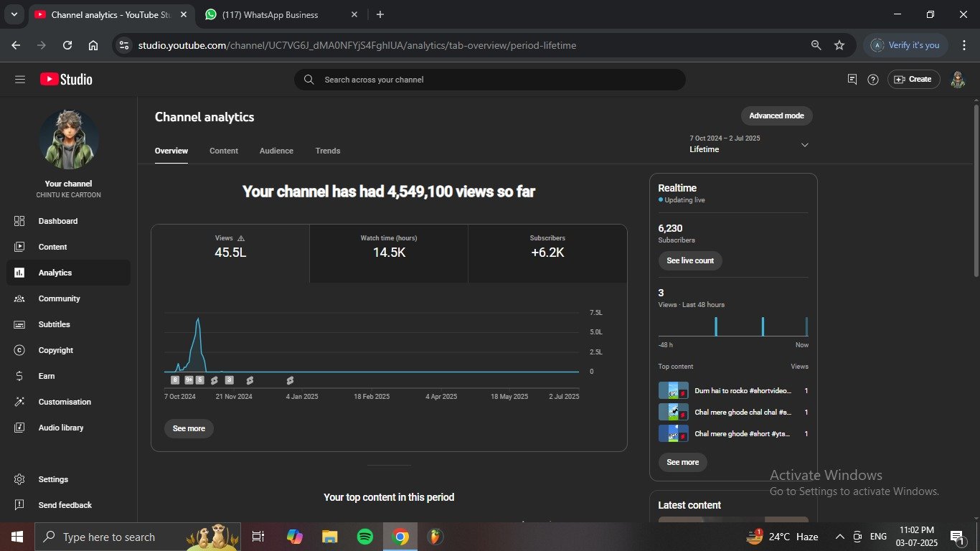The height and width of the screenshot is (551, 980).
Task: Open the Task View taskbar icon
Action: click(258, 537)
